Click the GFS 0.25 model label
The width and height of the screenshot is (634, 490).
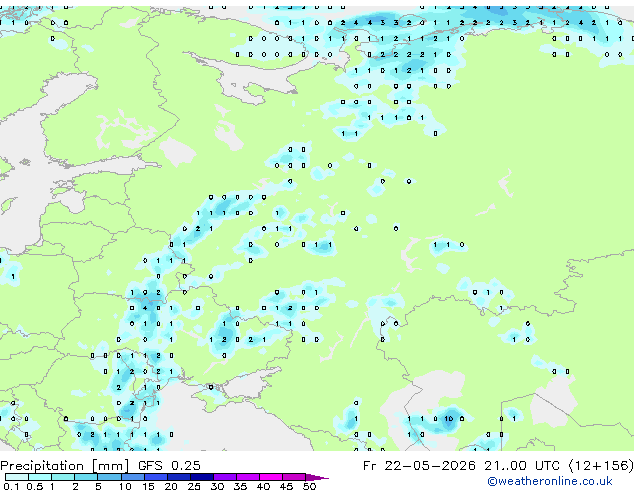coord(169,466)
